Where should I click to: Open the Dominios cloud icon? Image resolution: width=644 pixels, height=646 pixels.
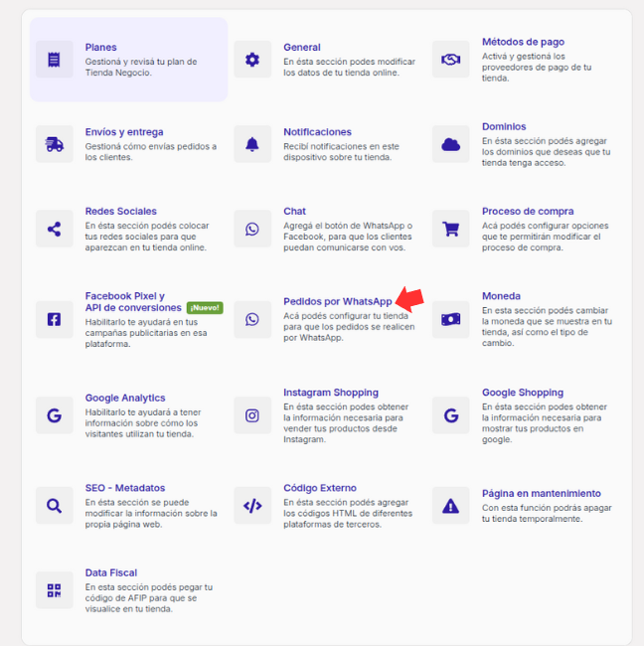coord(451,144)
